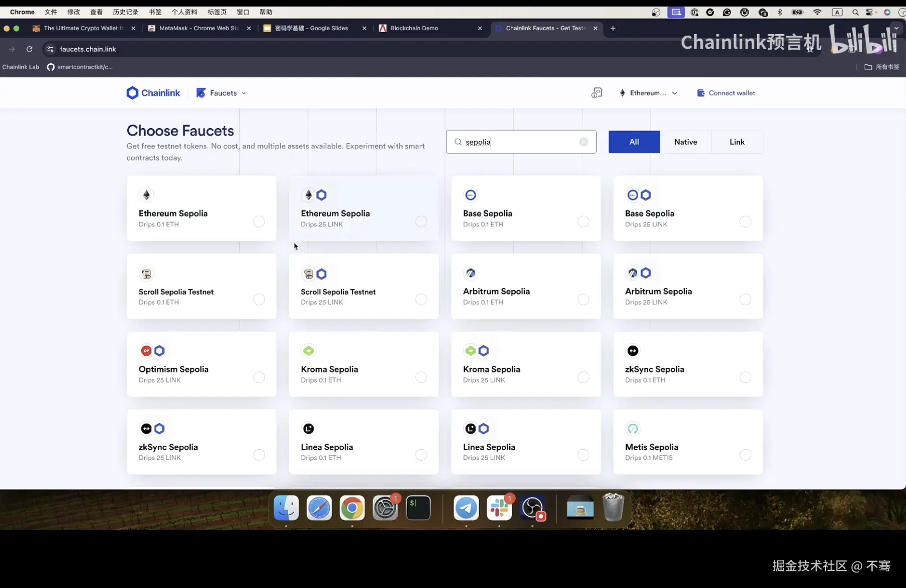Reload the faucets page
This screenshot has width=906, height=588.
click(30, 49)
